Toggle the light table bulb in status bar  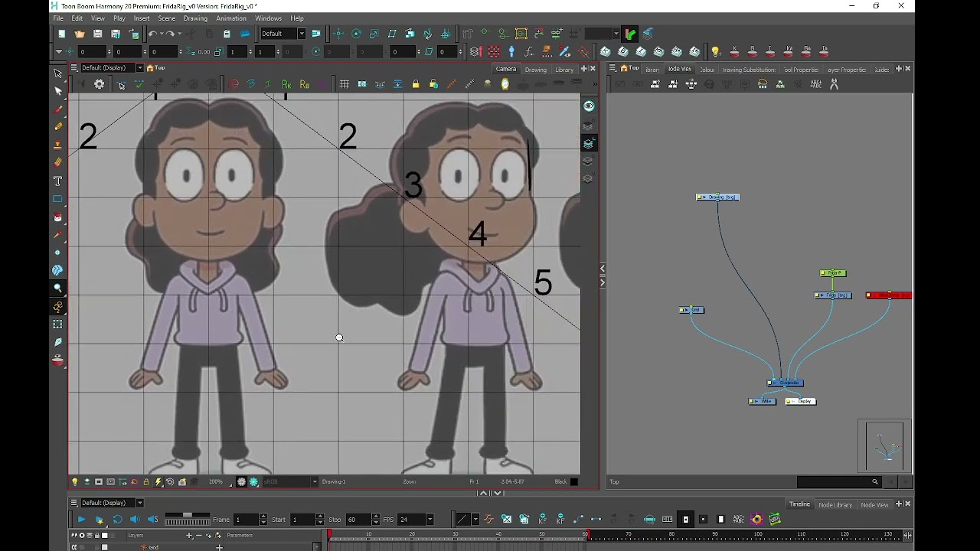pyautogui.click(x=74, y=482)
